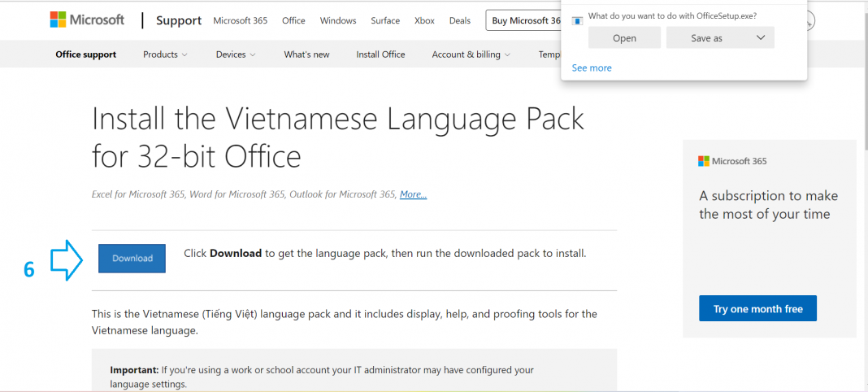Click the Buy Microsoft 365 button
Screen dimensions: 868x392
[526, 20]
